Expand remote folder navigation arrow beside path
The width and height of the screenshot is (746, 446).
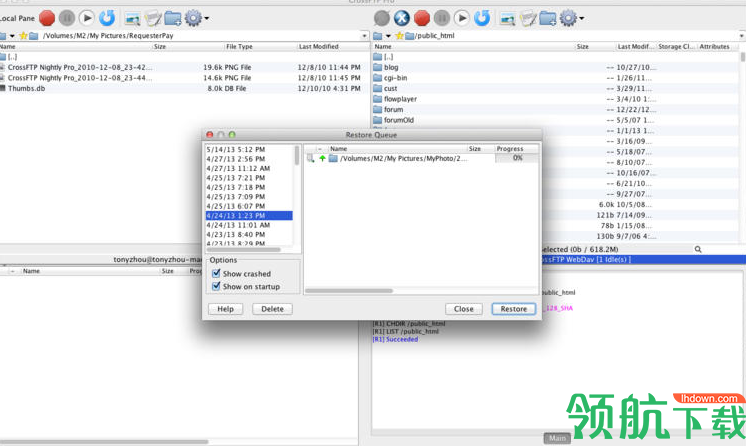pos(388,36)
